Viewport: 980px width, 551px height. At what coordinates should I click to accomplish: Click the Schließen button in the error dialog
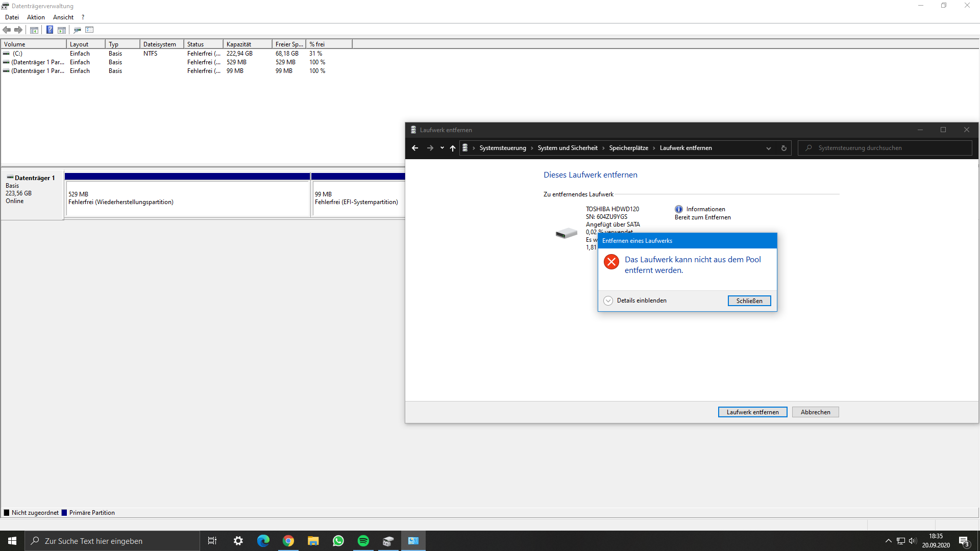point(749,300)
